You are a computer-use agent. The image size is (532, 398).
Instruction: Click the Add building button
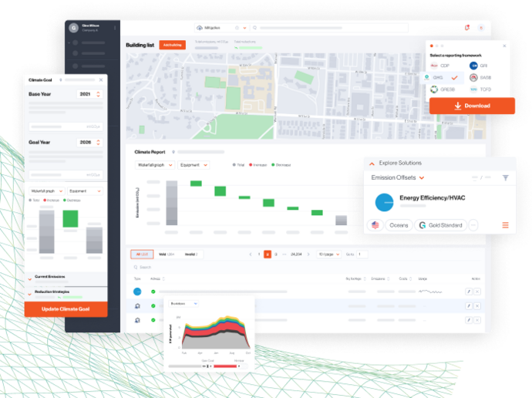coord(173,45)
